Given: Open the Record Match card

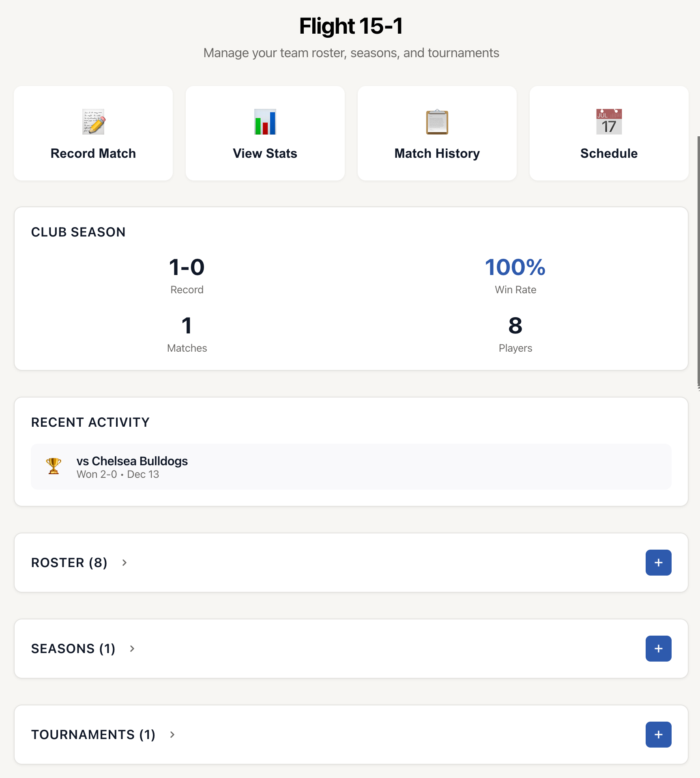Looking at the screenshot, I should tap(93, 133).
